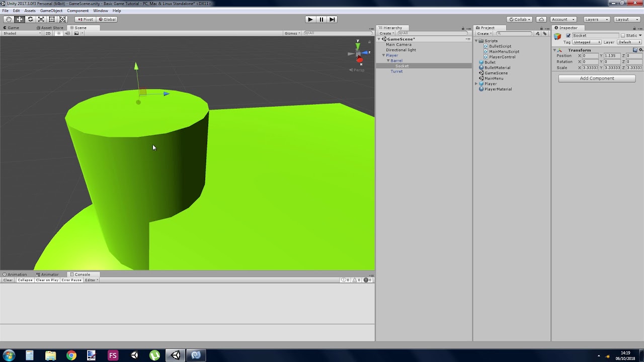This screenshot has height=362, width=644.
Task: Expand the Player prefab in the Project panel
Action: [x=476, y=84]
